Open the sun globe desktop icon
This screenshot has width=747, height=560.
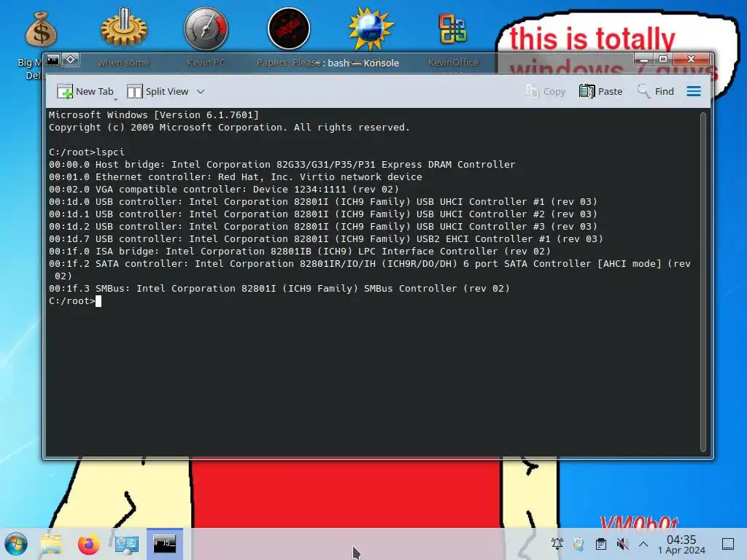click(371, 28)
